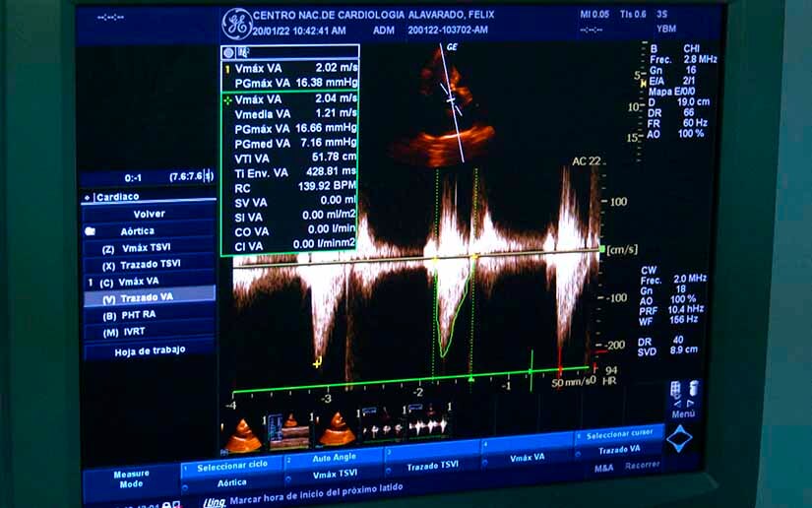
Task: Click the Trazado TSVI soft key at bottom
Action: [432, 466]
